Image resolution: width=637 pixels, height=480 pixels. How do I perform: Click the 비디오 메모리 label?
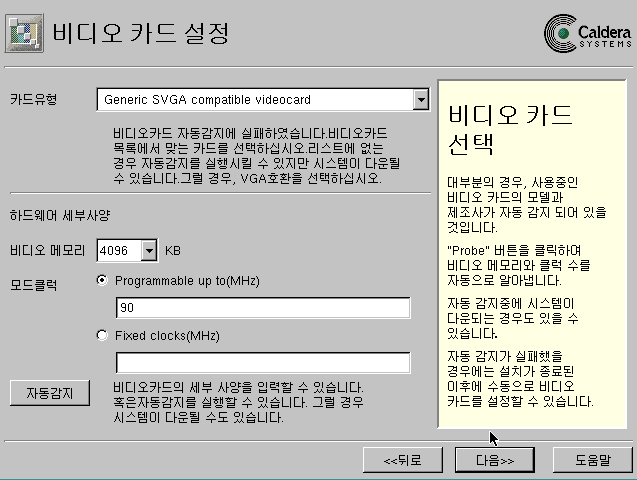point(48,250)
